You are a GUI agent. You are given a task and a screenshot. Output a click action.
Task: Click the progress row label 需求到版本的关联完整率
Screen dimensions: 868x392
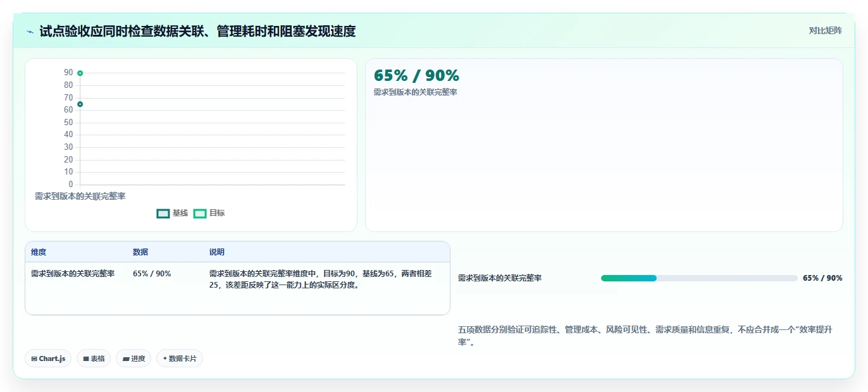(x=500, y=278)
